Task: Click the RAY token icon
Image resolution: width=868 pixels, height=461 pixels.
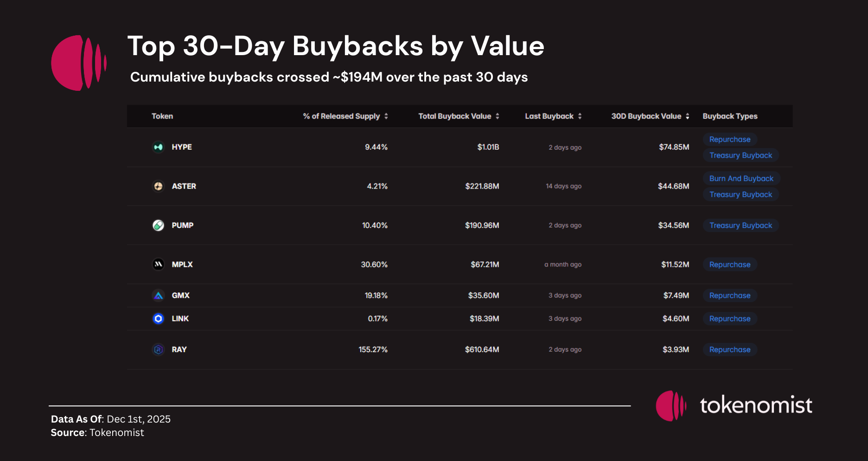Action: pyautogui.click(x=158, y=349)
